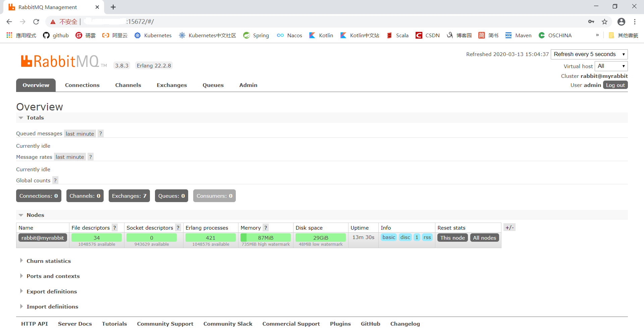Switch to the Exchanges tab
This screenshot has height=329, width=644.
pos(172,85)
